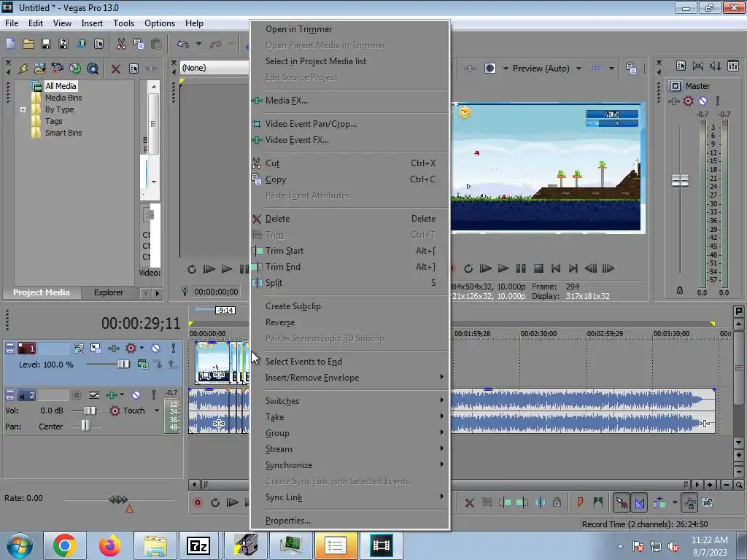
Task: Click the Trim Start icon in bottom toolbar
Action: (505, 502)
